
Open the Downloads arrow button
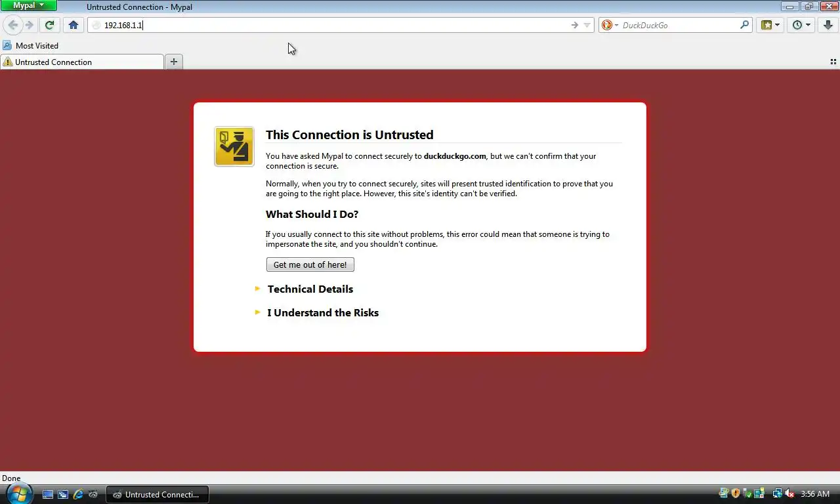[x=828, y=25]
